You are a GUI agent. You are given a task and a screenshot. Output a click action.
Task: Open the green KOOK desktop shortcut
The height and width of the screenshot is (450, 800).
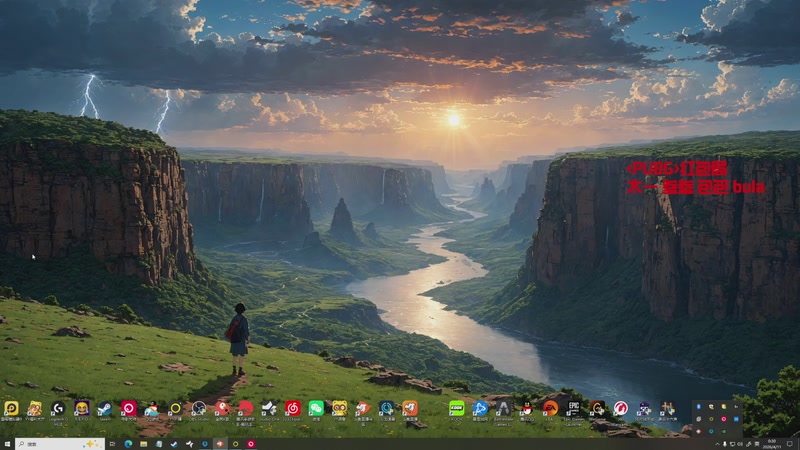pyautogui.click(x=457, y=408)
